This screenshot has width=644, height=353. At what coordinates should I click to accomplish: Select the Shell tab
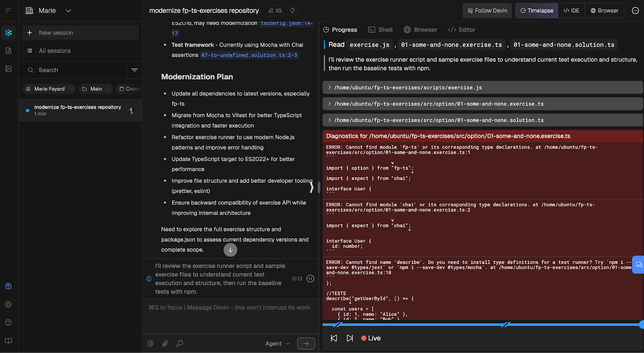[x=380, y=30]
